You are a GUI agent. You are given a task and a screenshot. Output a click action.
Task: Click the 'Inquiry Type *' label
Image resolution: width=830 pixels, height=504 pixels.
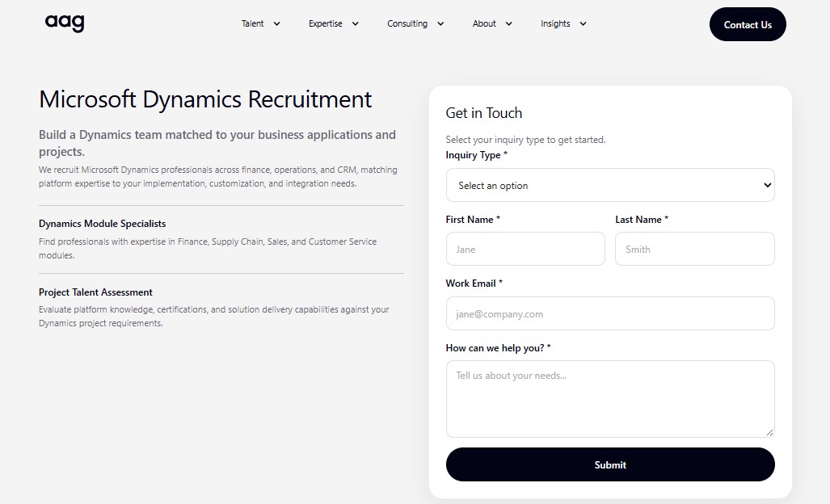[476, 155]
